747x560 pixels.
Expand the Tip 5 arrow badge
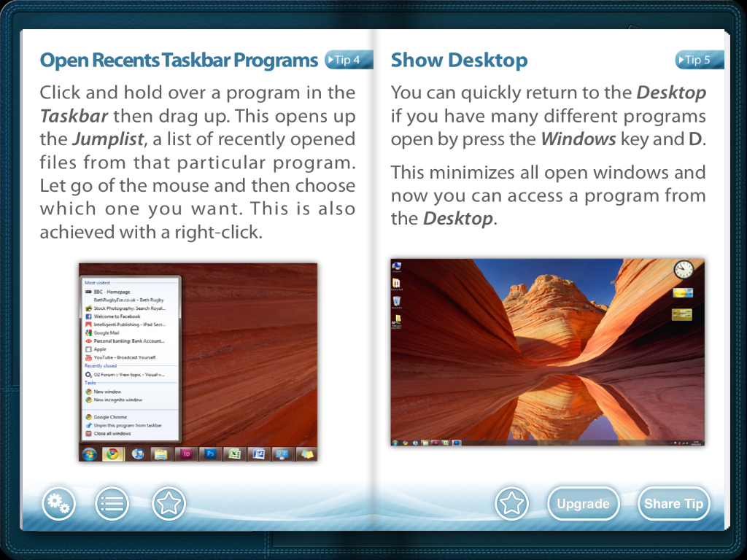click(699, 60)
